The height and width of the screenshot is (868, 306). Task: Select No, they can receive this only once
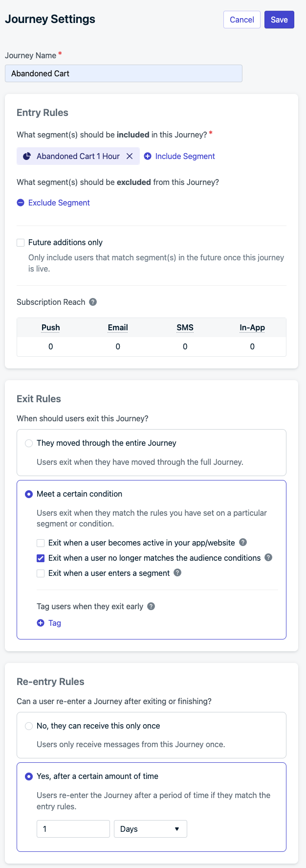(x=29, y=726)
